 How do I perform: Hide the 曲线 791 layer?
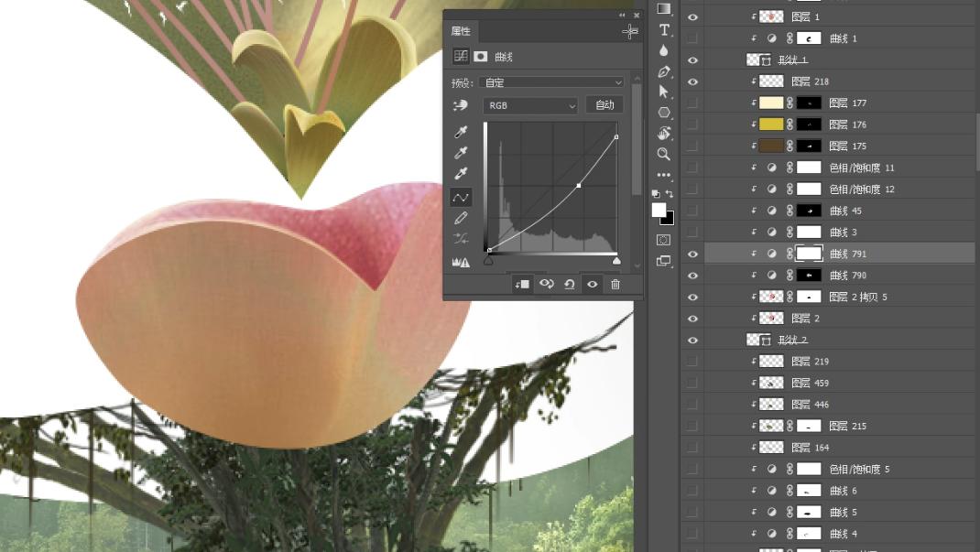(692, 254)
